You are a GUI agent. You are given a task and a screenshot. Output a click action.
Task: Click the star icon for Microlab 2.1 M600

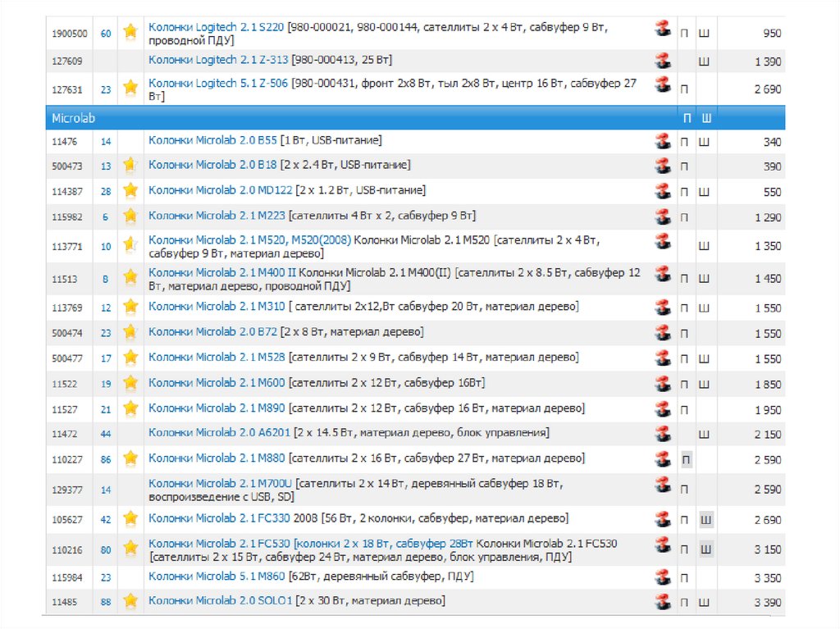(x=130, y=383)
